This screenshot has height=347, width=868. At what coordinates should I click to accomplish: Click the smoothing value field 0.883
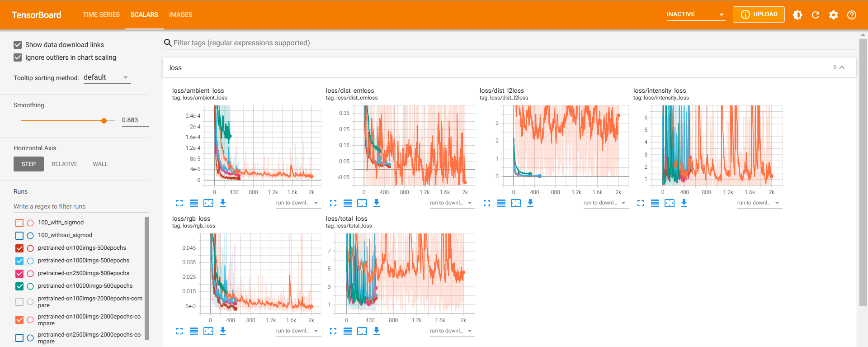[135, 120]
